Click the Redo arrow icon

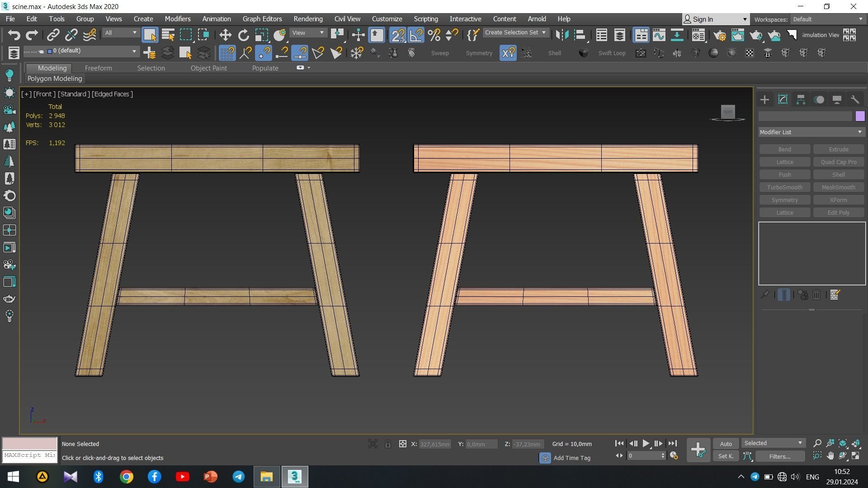coord(32,35)
